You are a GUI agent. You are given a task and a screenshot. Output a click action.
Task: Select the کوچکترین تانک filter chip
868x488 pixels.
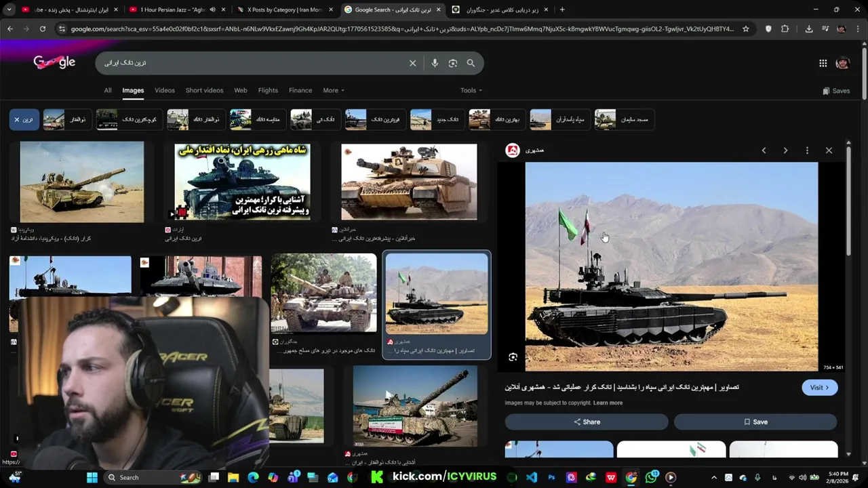(x=129, y=119)
